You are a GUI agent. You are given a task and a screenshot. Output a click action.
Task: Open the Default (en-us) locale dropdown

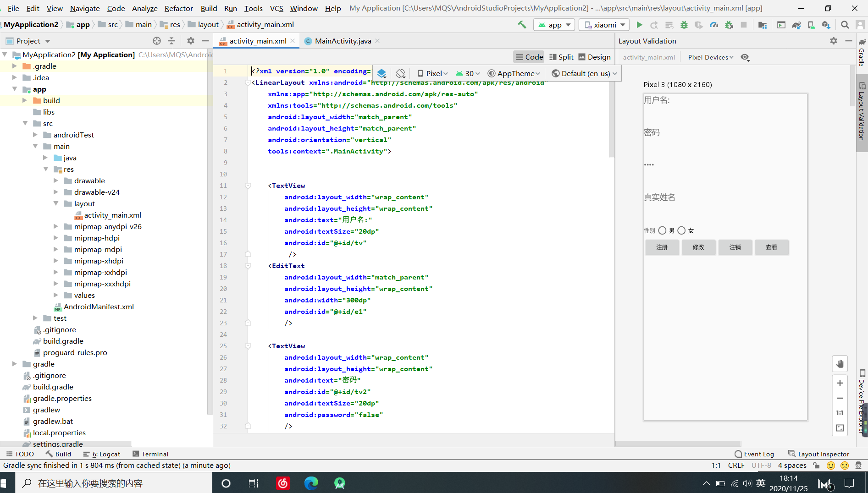pos(584,73)
